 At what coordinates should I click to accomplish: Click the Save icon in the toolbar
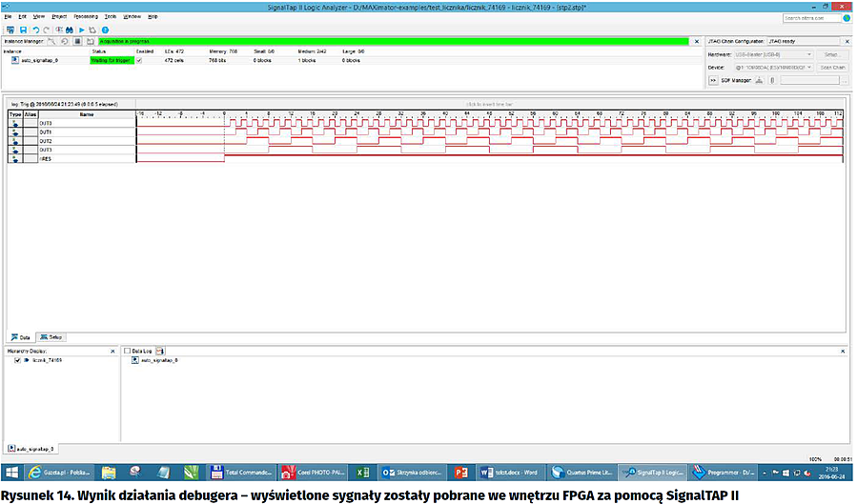coord(22,30)
